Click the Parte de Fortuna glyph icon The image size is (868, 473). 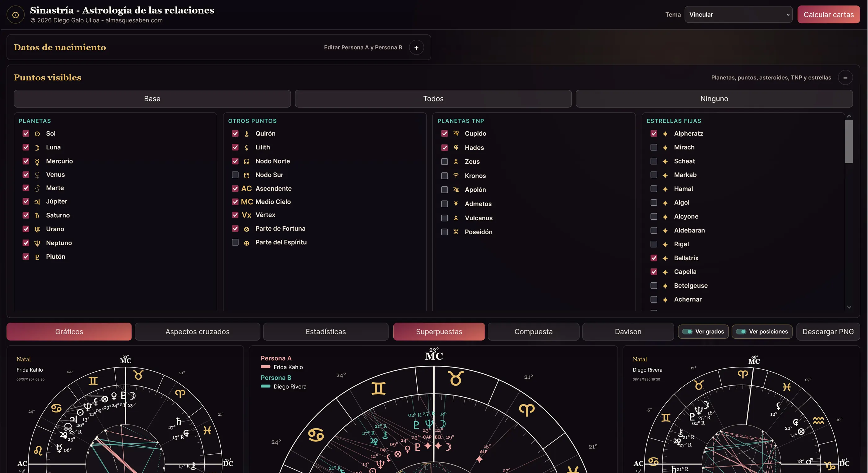click(x=246, y=229)
